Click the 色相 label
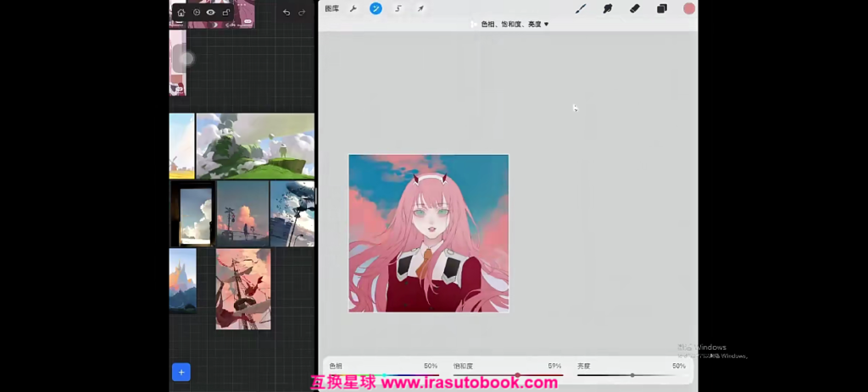 [336, 366]
